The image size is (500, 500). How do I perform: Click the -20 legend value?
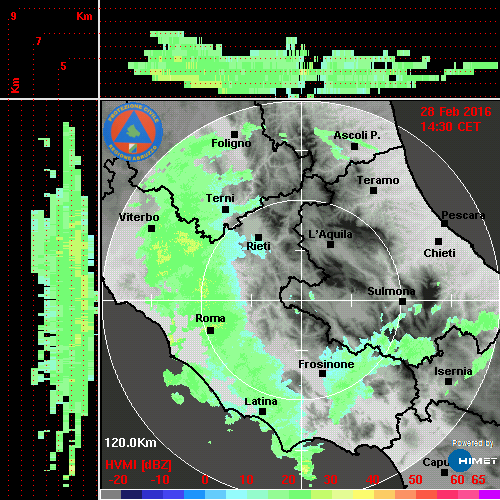point(118,480)
